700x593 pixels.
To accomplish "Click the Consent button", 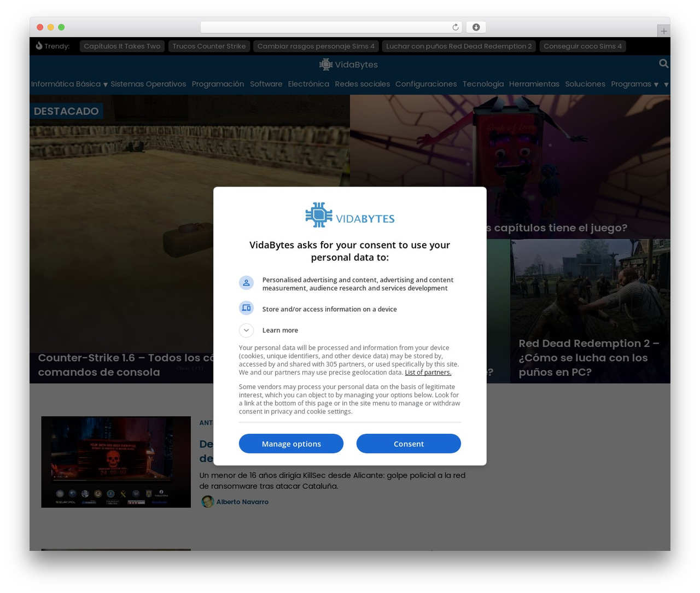I will pyautogui.click(x=409, y=444).
